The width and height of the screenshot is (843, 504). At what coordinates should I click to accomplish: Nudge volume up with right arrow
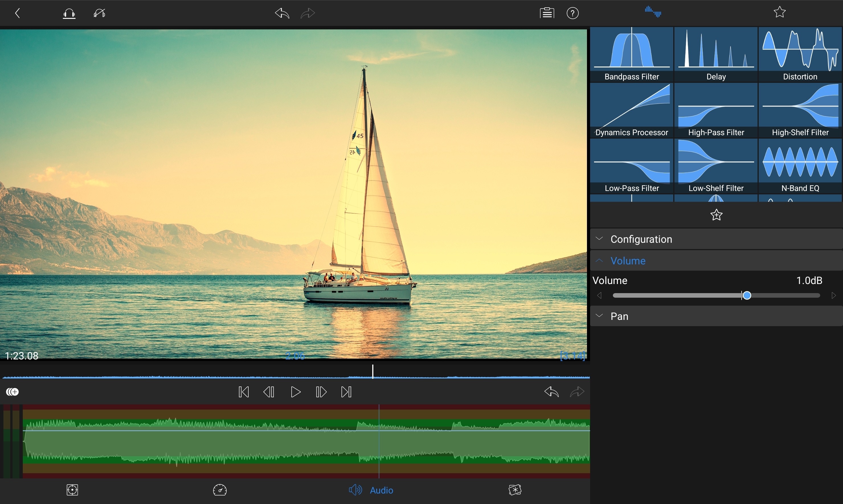pyautogui.click(x=834, y=295)
